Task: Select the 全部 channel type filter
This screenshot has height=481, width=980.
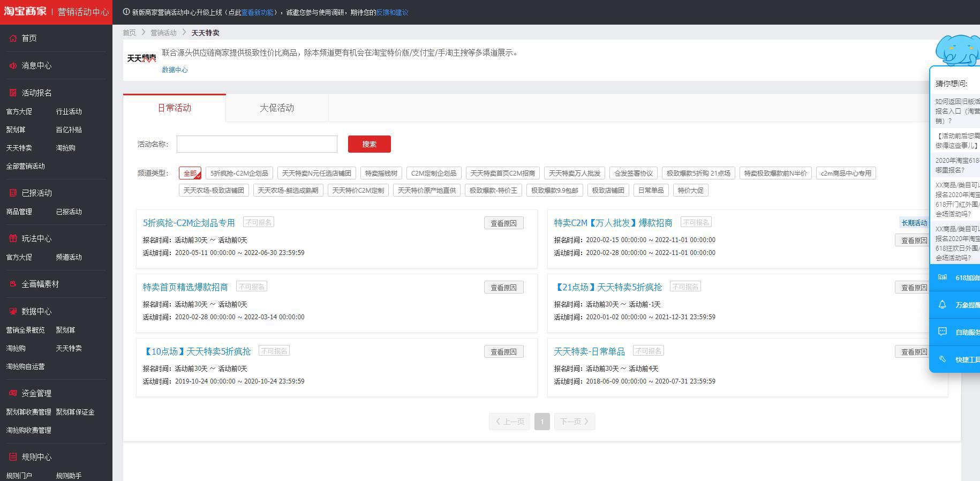Action: tap(190, 173)
